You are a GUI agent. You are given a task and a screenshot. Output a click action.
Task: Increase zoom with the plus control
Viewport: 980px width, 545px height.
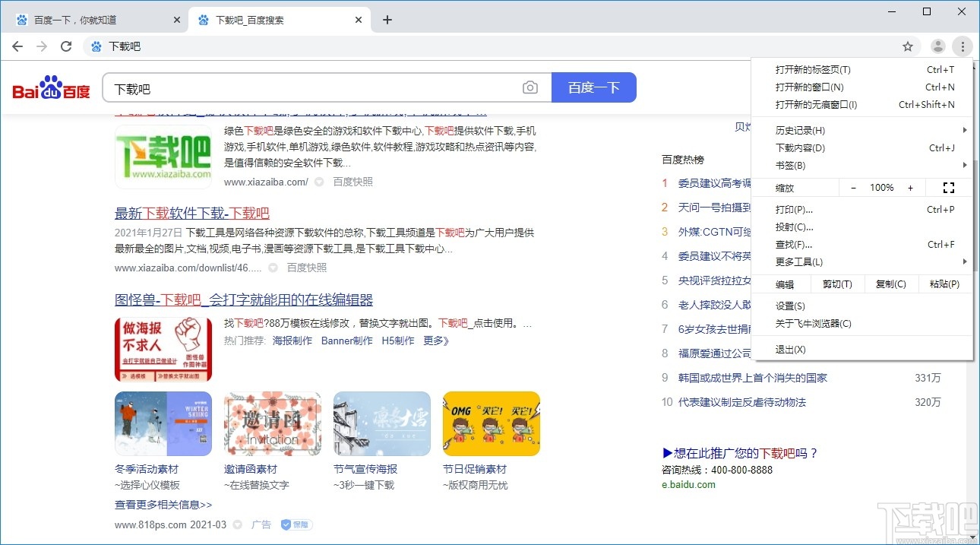point(909,187)
